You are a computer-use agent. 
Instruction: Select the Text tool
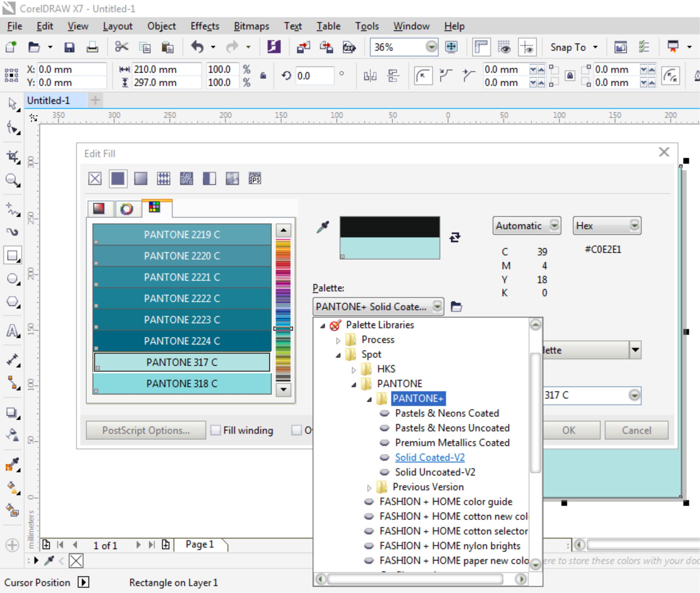click(x=13, y=330)
